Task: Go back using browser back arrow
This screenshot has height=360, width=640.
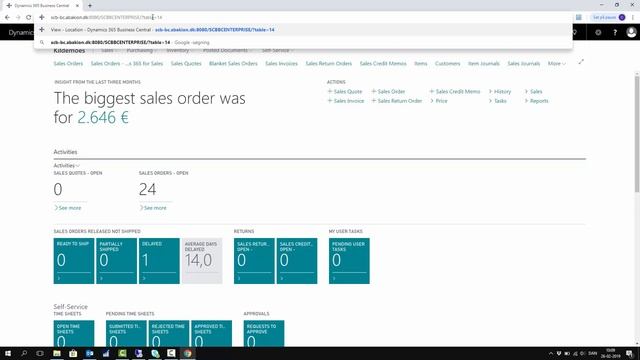Action: (7, 18)
